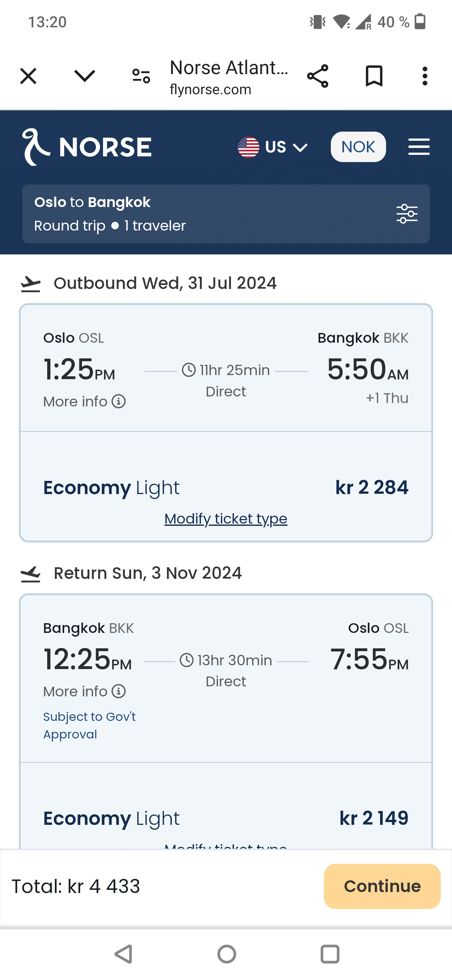Bookmark this flynorse.com page
Viewport: 452px width, 980px height.
pos(374,76)
